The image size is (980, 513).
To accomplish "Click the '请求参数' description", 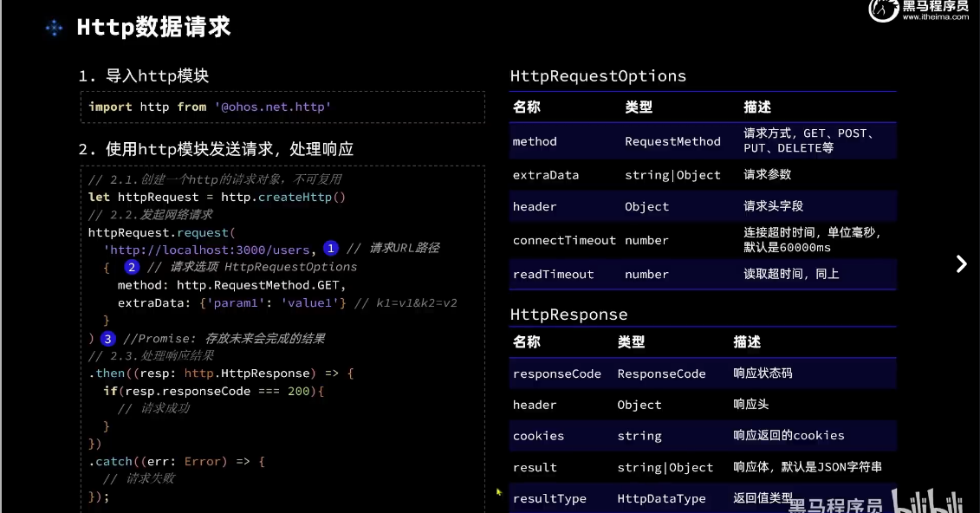I will 767,174.
